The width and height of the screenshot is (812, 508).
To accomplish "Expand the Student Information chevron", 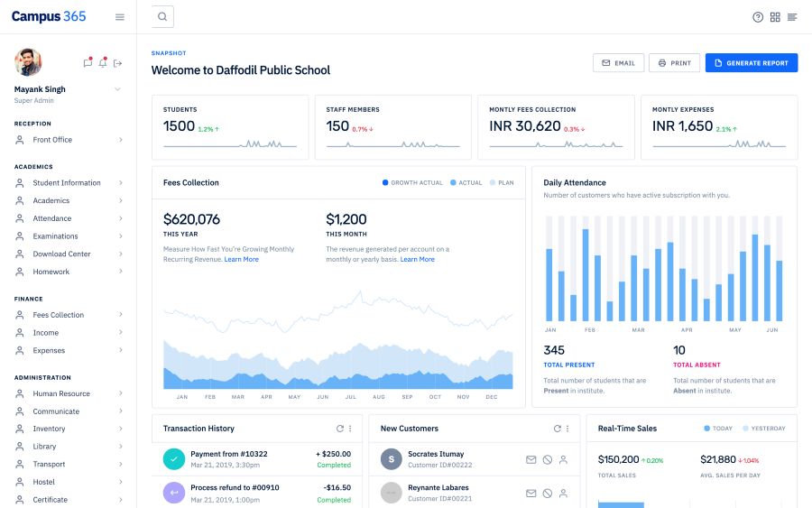I will pyautogui.click(x=121, y=183).
